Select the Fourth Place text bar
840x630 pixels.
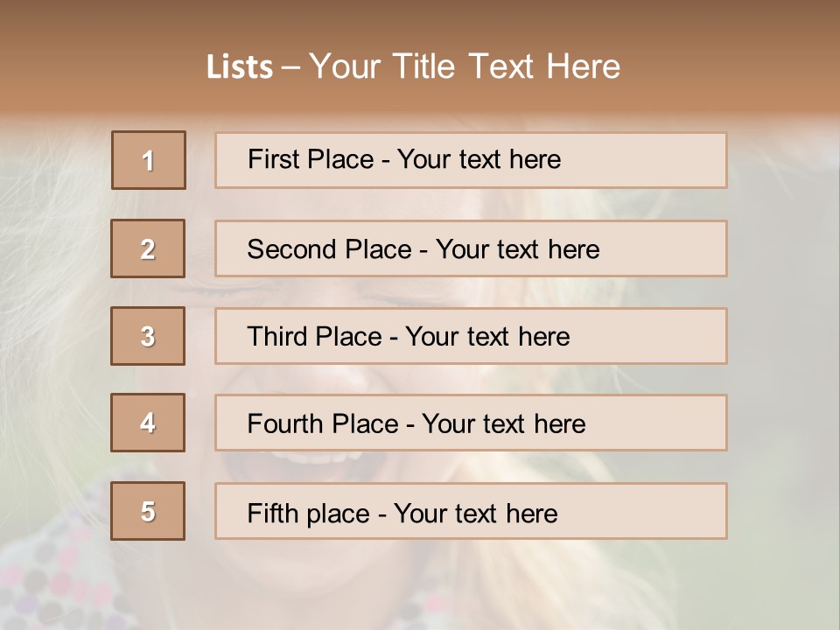click(471, 423)
